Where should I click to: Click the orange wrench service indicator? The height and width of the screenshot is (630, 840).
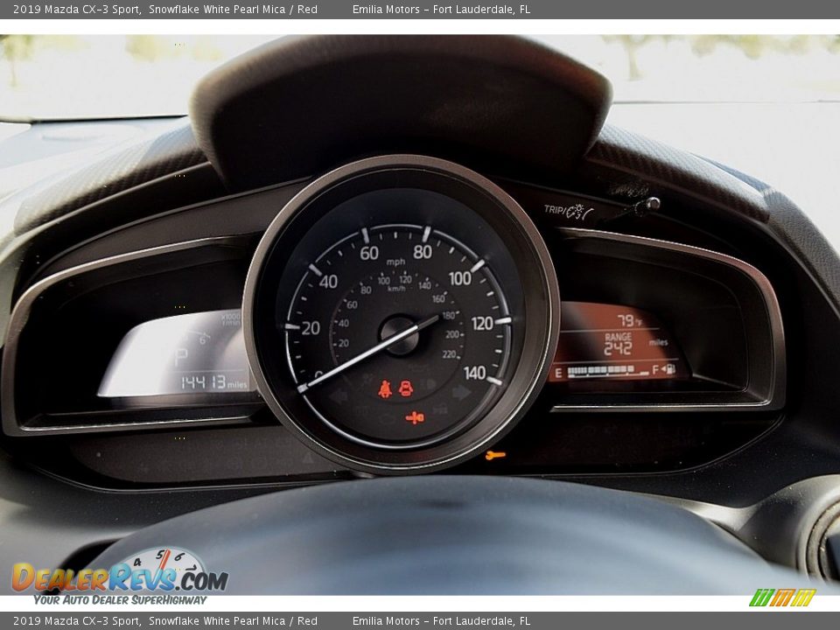pyautogui.click(x=495, y=455)
